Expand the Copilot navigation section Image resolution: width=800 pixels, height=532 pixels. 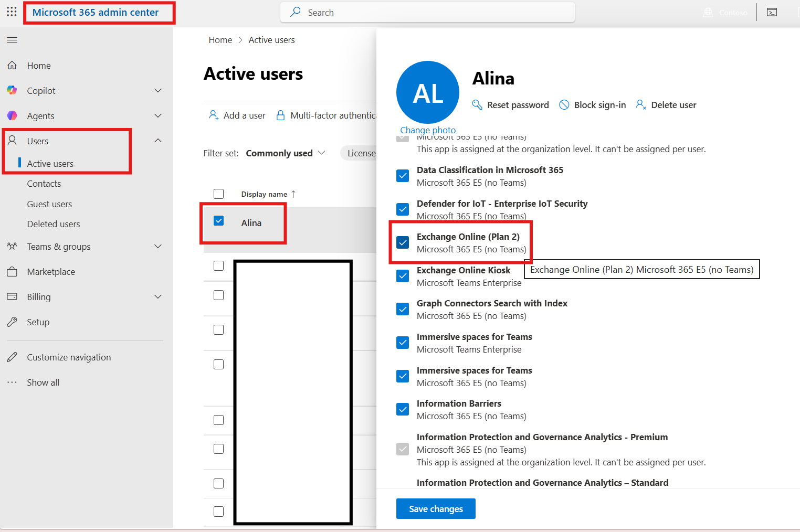click(x=158, y=90)
